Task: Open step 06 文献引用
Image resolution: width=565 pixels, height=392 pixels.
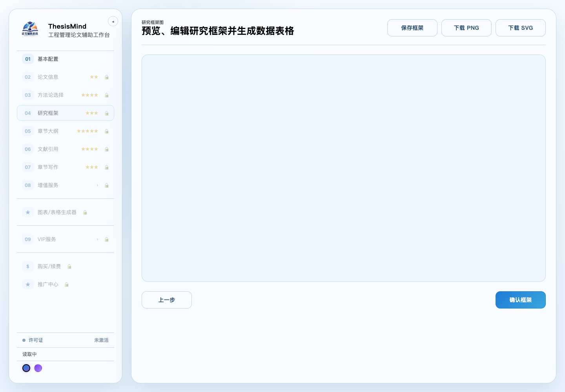Action: pos(66,149)
